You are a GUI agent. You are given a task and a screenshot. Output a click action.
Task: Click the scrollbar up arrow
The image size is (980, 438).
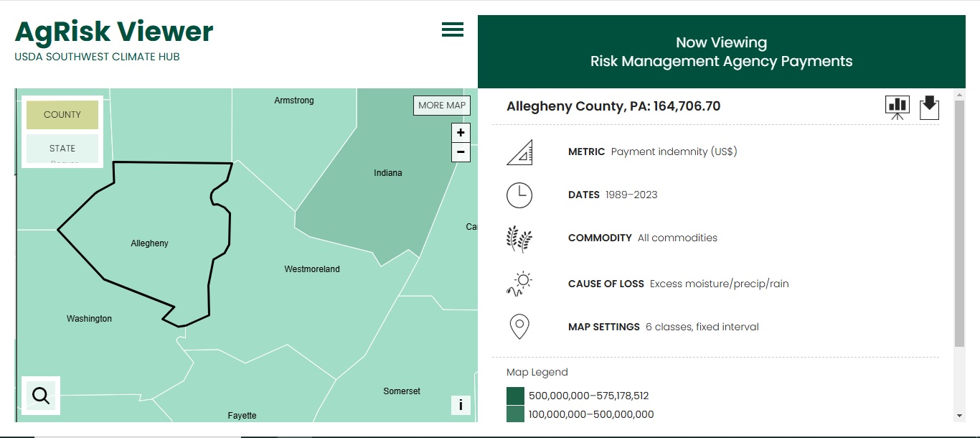pos(959,95)
